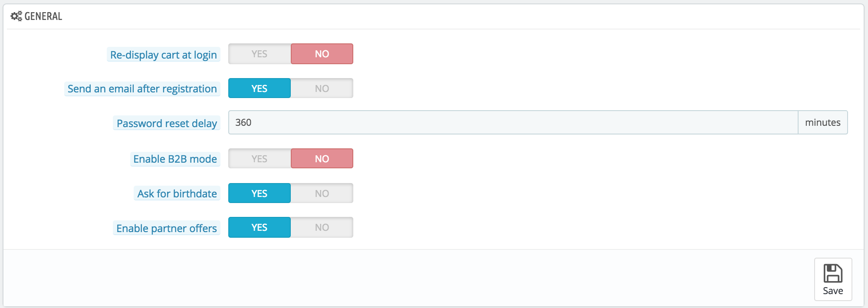This screenshot has width=868, height=308.
Task: Turn on Enable B2B mode
Action: click(x=260, y=159)
